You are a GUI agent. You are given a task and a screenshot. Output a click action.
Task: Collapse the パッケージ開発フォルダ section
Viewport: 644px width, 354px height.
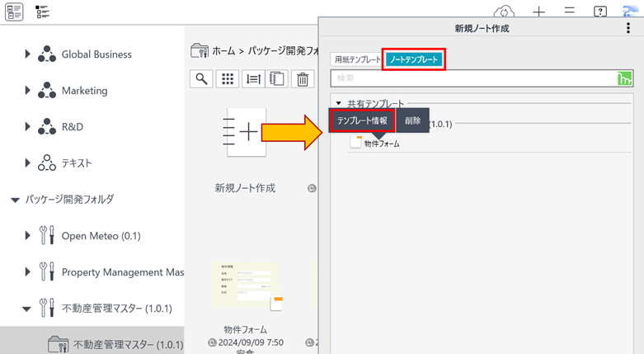point(15,201)
